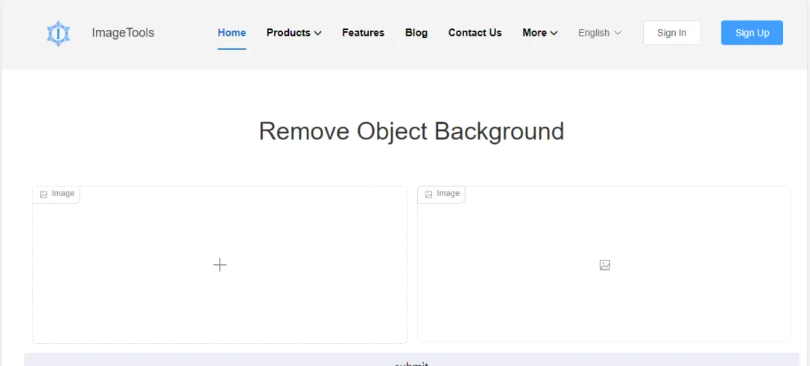Image resolution: width=810 pixels, height=366 pixels.
Task: Click the blue Sign Up button
Action: [x=752, y=33]
